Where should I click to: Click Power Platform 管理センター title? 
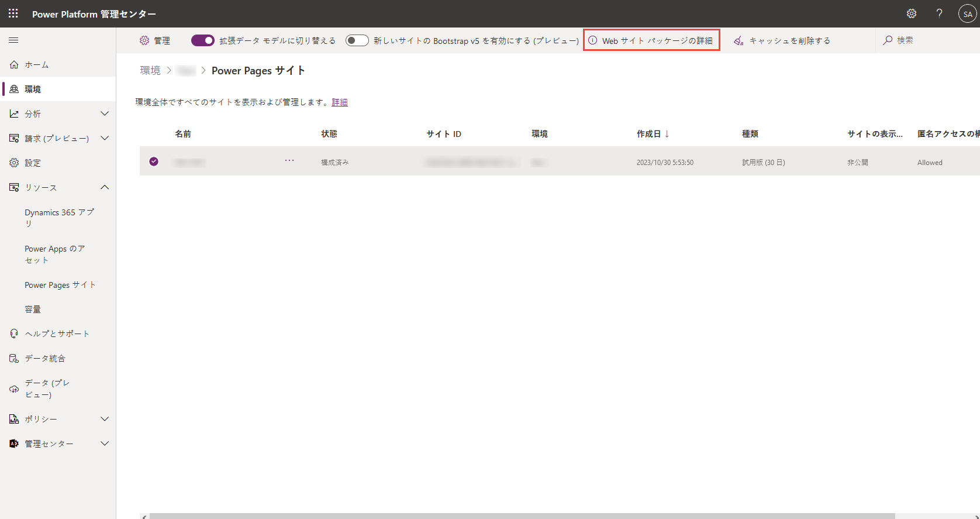pos(94,14)
